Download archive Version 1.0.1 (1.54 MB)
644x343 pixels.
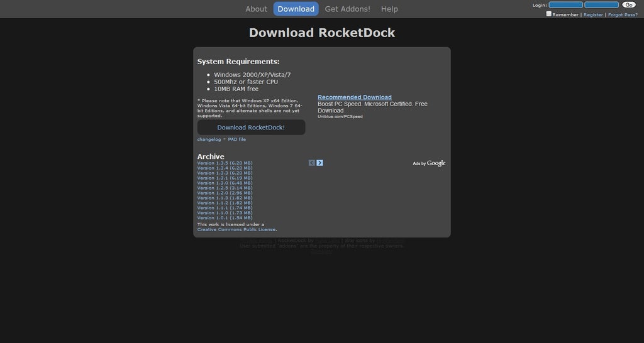[225, 217]
